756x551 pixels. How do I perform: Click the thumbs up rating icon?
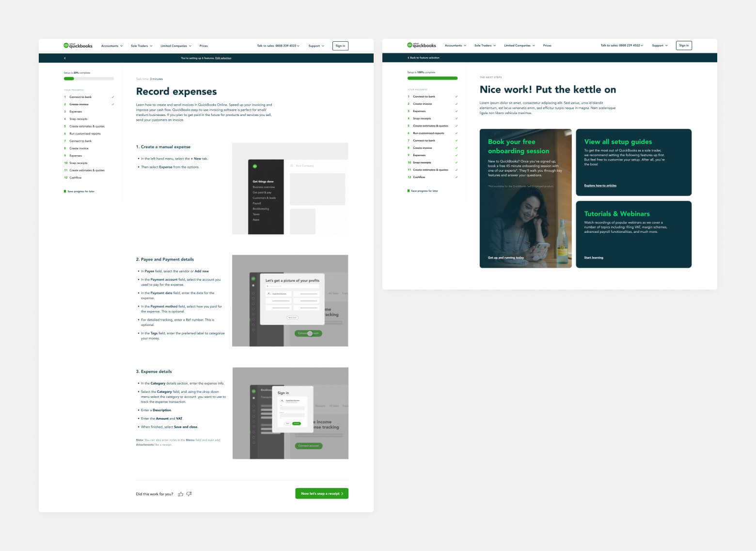(181, 494)
